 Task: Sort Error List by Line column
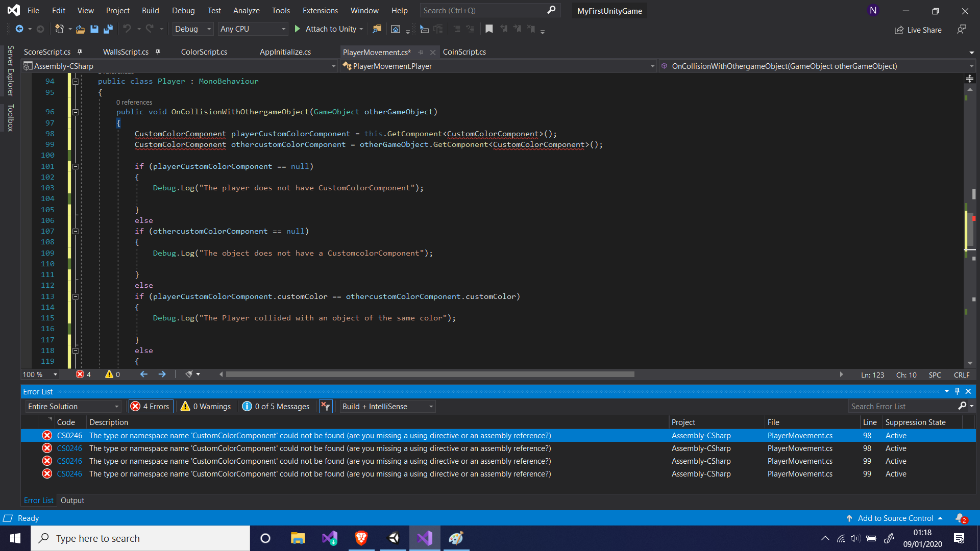click(870, 422)
